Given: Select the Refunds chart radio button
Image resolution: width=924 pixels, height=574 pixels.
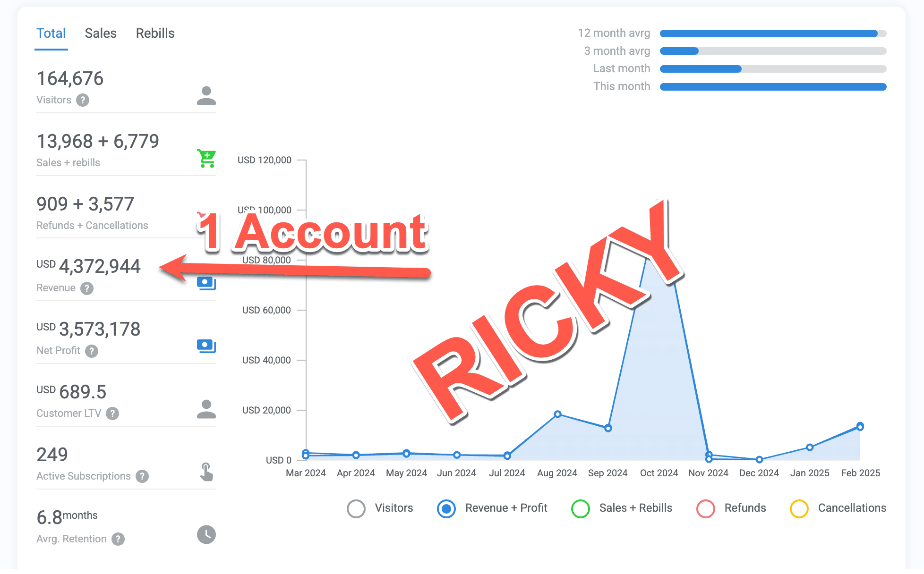Looking at the screenshot, I should tap(706, 508).
